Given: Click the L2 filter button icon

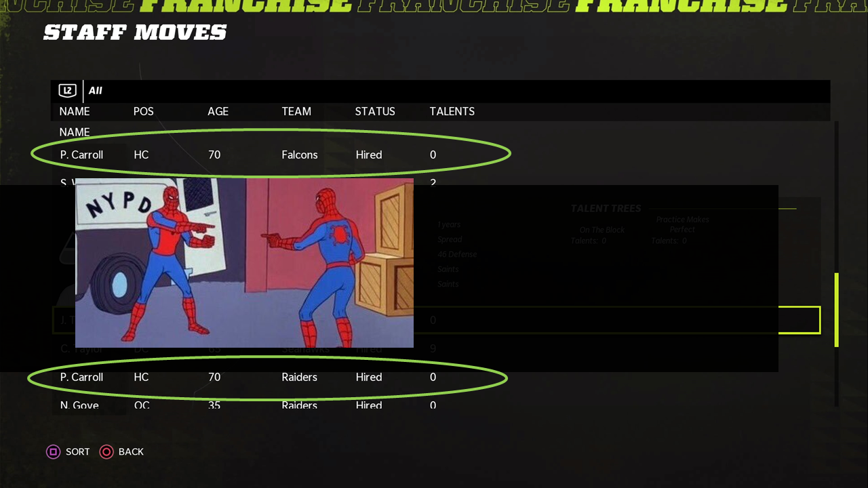Looking at the screenshot, I should point(67,91).
